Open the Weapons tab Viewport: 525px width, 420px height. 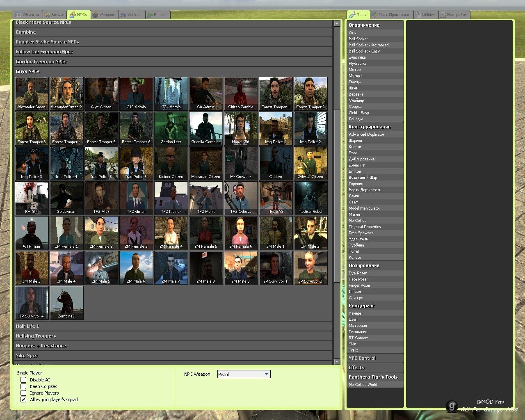[x=104, y=15]
